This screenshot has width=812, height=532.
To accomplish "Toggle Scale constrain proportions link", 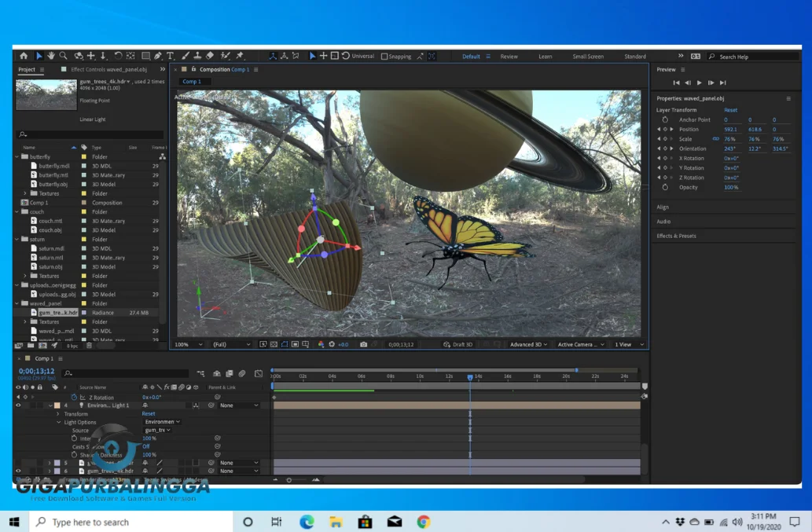I will pyautogui.click(x=715, y=138).
